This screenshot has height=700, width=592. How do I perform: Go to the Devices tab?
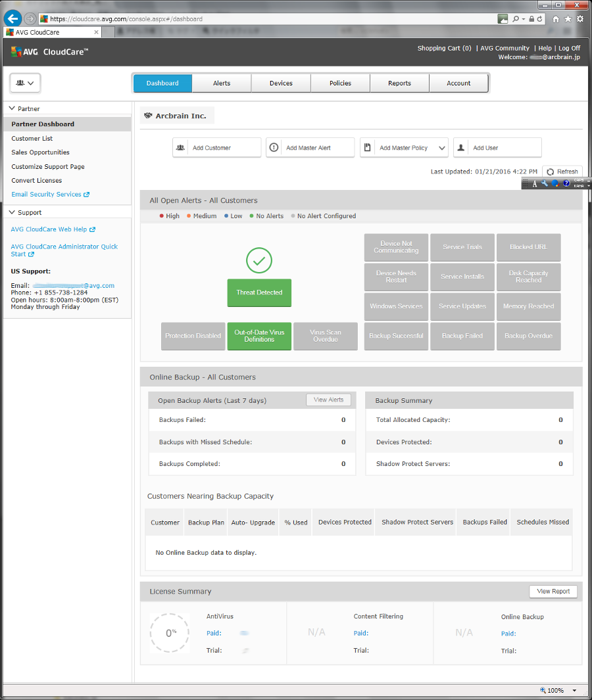coord(281,83)
